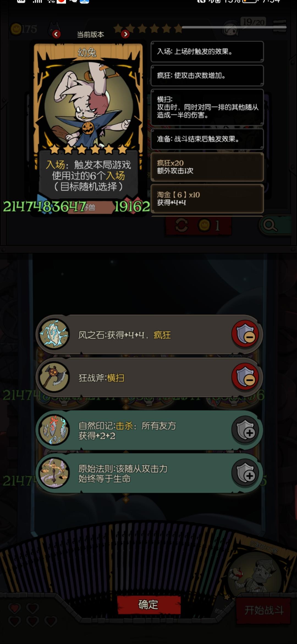
Task: Confirm with the red 确定 button
Action: [149, 605]
